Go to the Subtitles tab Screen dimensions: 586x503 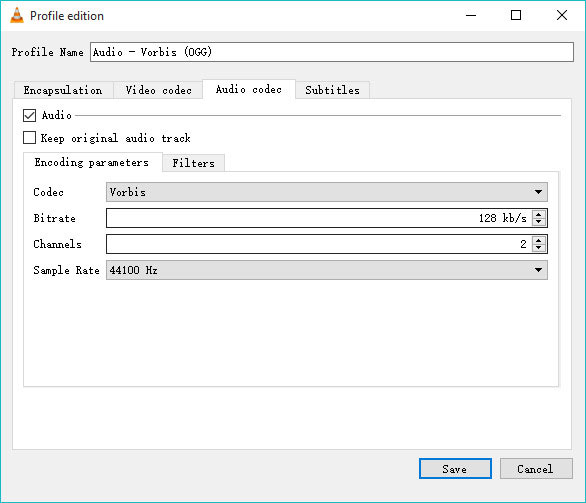332,90
